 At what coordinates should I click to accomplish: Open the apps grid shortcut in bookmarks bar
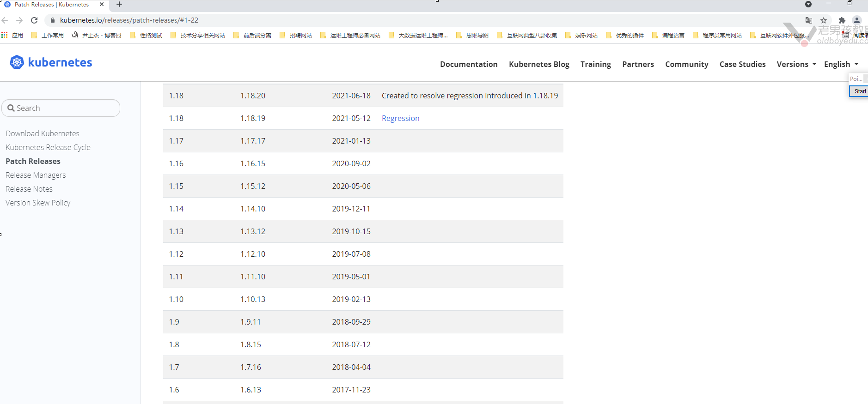[5, 35]
